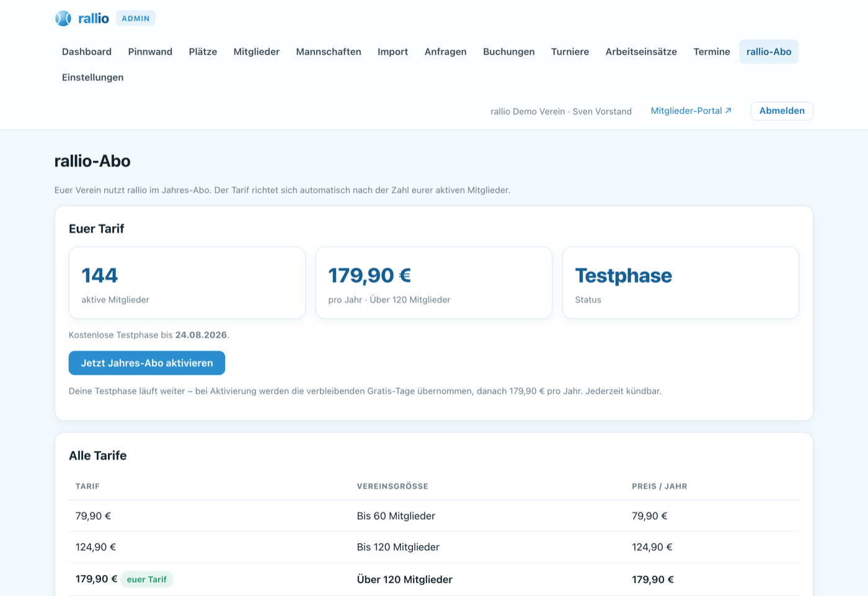This screenshot has height=596, width=868.
Task: Click the PREIS / JAHR column header
Action: (660, 486)
